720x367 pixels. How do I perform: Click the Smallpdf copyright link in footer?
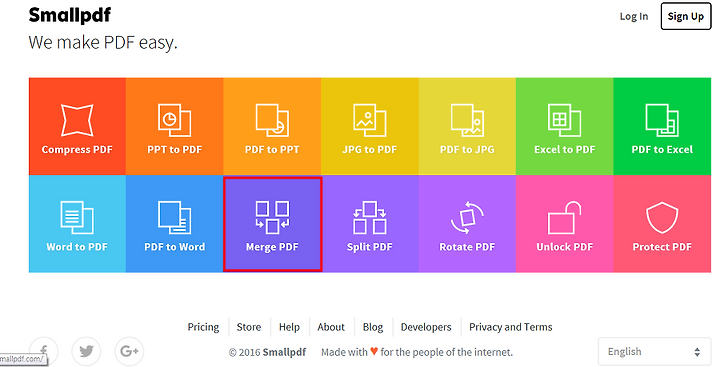pos(284,352)
